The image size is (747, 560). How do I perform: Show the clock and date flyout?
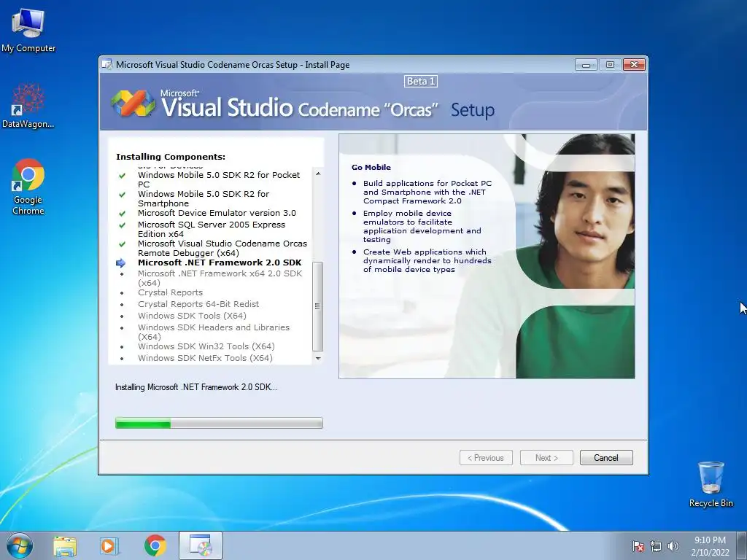tap(710, 546)
